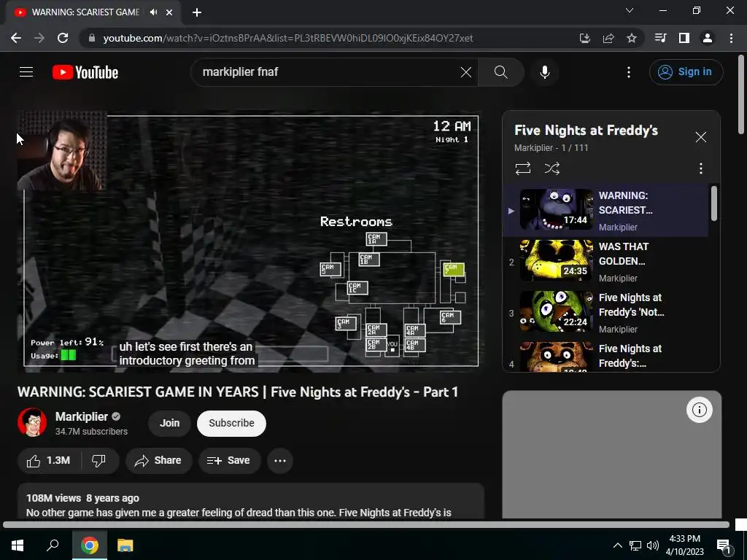Play the WAS THAT GOLDEN... video thumbnail
Image resolution: width=747 pixels, height=560 pixels.
click(x=556, y=260)
